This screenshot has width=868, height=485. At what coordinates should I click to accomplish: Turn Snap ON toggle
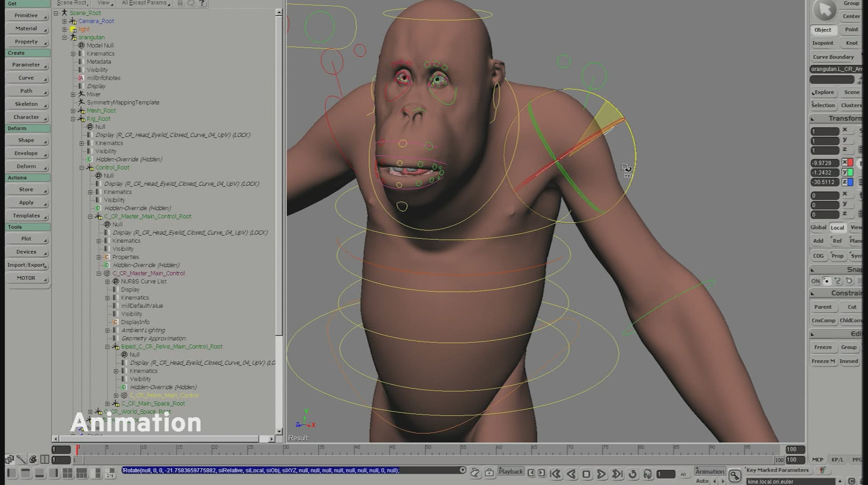tap(815, 281)
